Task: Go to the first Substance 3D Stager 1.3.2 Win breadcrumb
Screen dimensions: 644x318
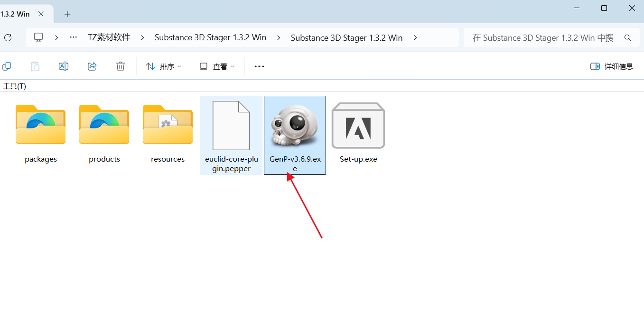Action: 210,37
